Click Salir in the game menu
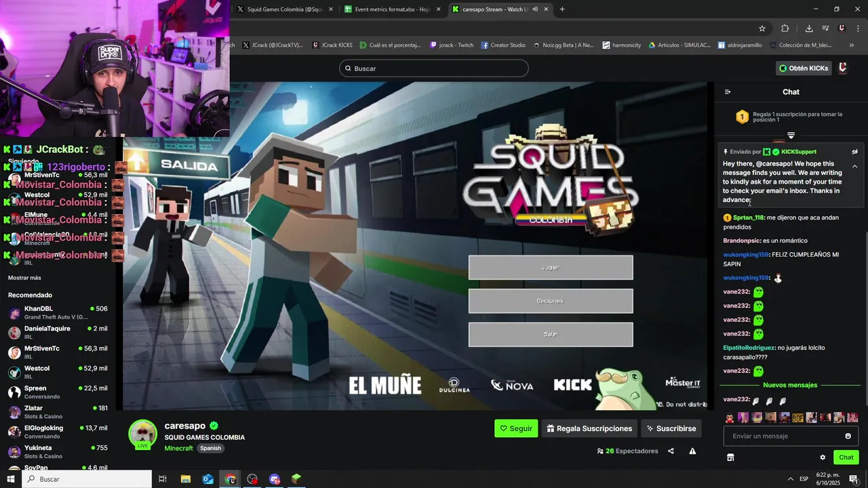Screen dimensions: 868x488 tap(551, 335)
